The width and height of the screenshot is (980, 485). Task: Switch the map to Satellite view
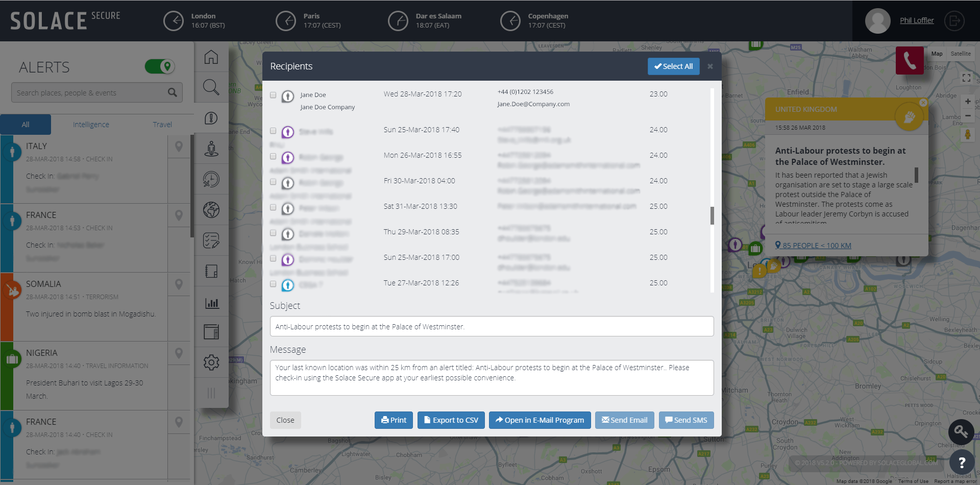961,54
